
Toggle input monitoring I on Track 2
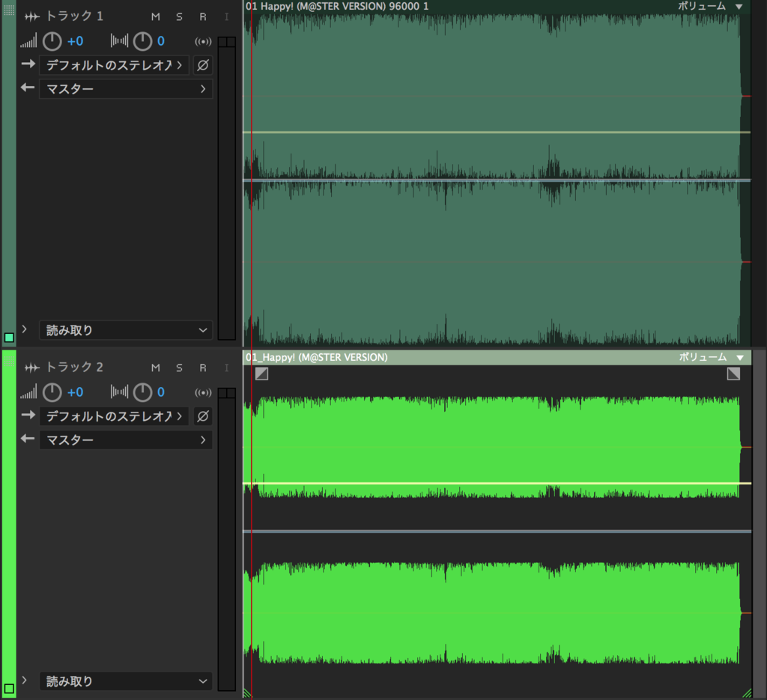[x=226, y=368]
